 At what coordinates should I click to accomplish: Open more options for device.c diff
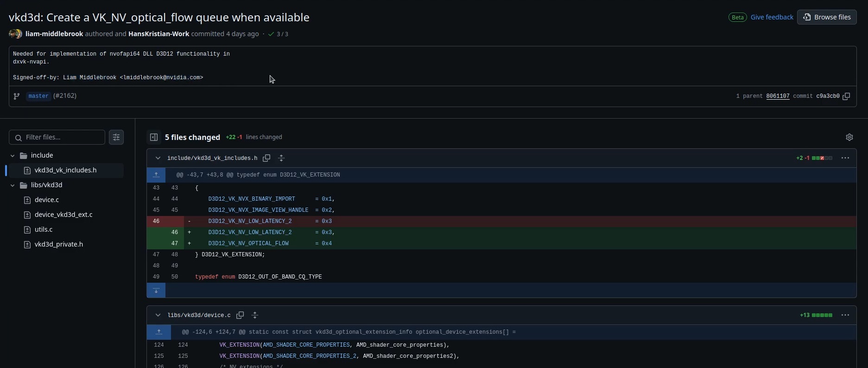(x=845, y=315)
